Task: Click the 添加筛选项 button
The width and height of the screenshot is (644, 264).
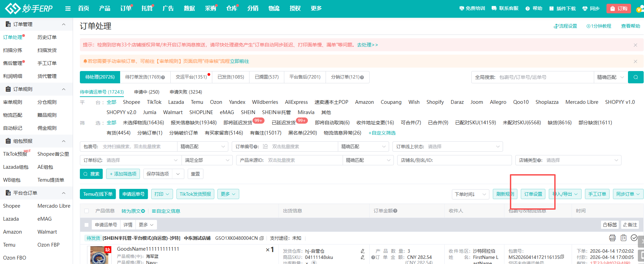Action: [x=123, y=174]
